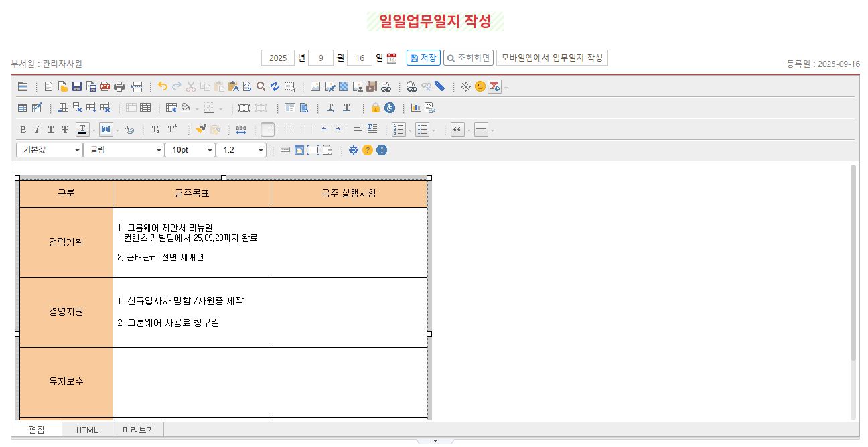Open the 굴림 font family dropdown
Screen dimensions: 868x447
123,150
